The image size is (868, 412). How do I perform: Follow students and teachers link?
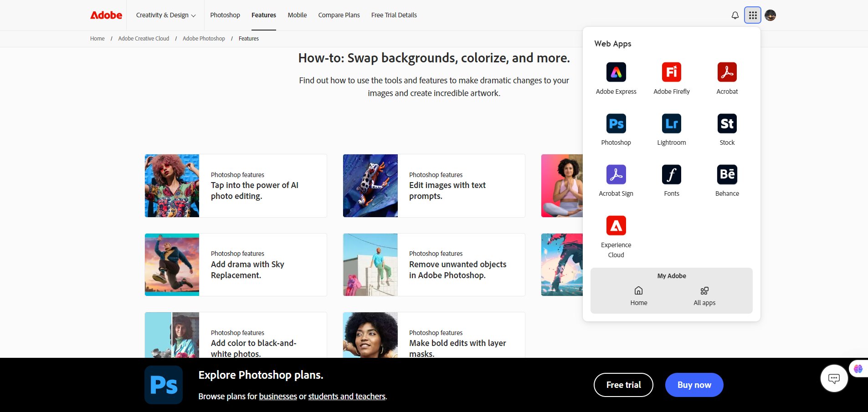347,397
